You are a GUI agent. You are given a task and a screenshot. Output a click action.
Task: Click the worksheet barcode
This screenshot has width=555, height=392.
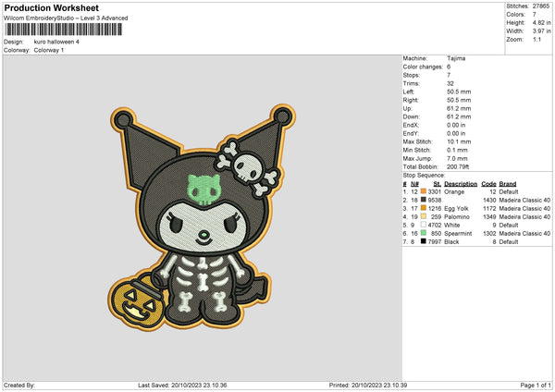tap(64, 30)
